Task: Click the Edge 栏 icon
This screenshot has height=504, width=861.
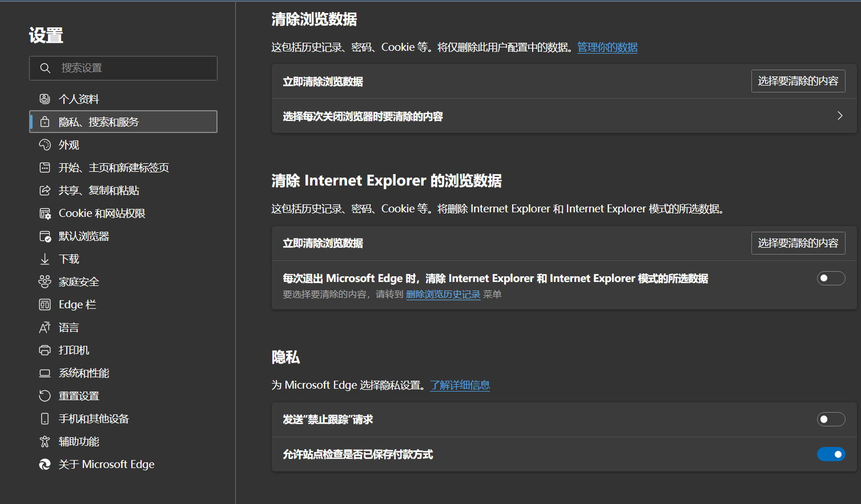Action: pyautogui.click(x=45, y=304)
